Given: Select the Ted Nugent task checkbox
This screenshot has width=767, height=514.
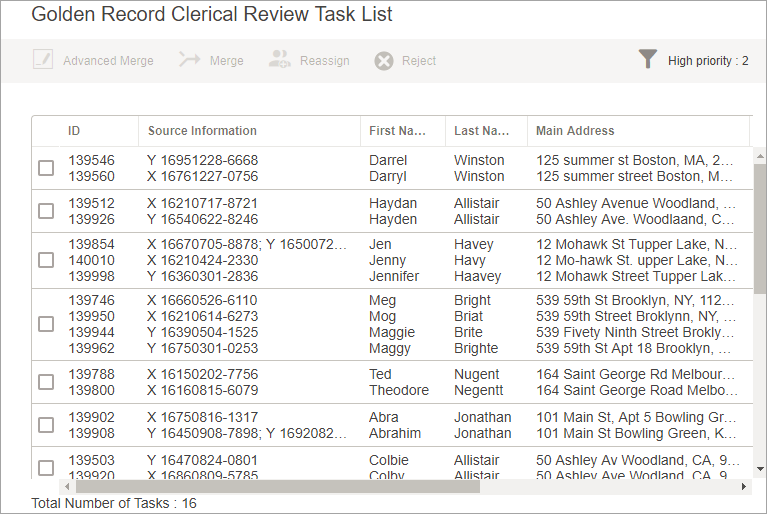Looking at the screenshot, I should 46,382.
